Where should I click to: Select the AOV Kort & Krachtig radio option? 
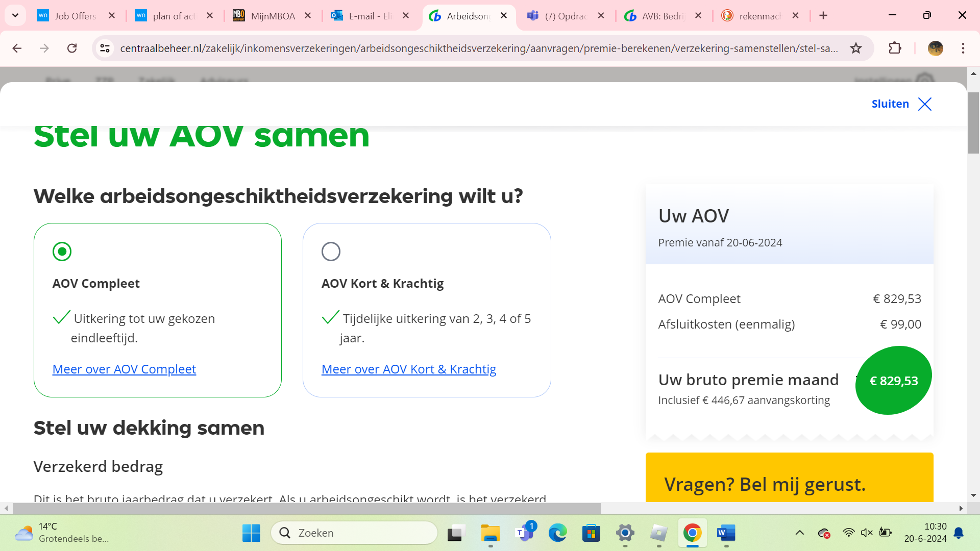pos(331,252)
